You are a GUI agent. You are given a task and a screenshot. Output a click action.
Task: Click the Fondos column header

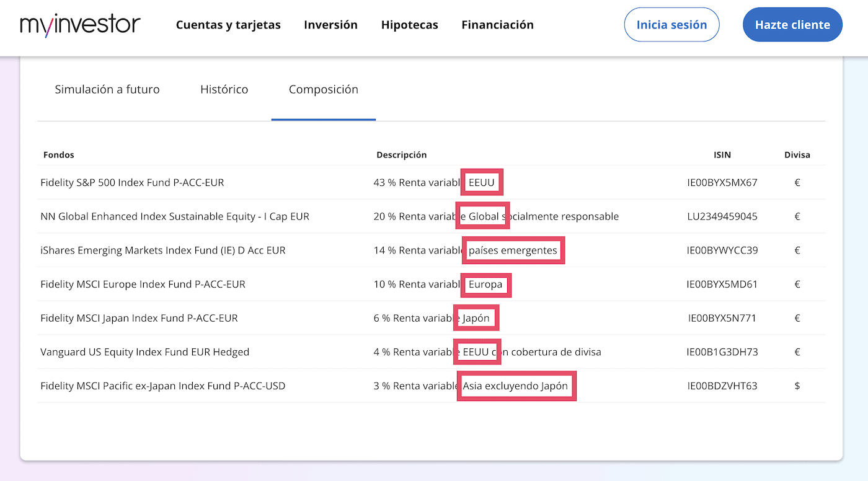click(58, 155)
